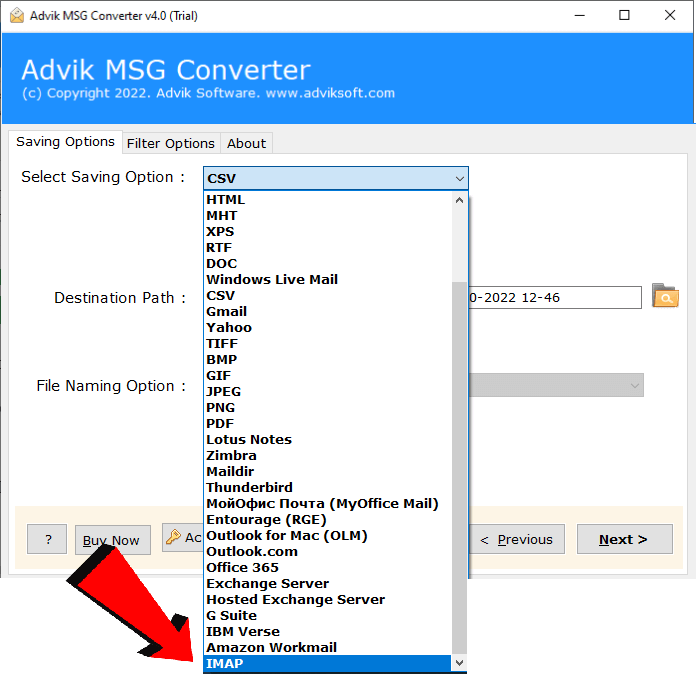The height and width of the screenshot is (674, 696).
Task: Choose Amazon Workmail option
Action: pos(328,647)
